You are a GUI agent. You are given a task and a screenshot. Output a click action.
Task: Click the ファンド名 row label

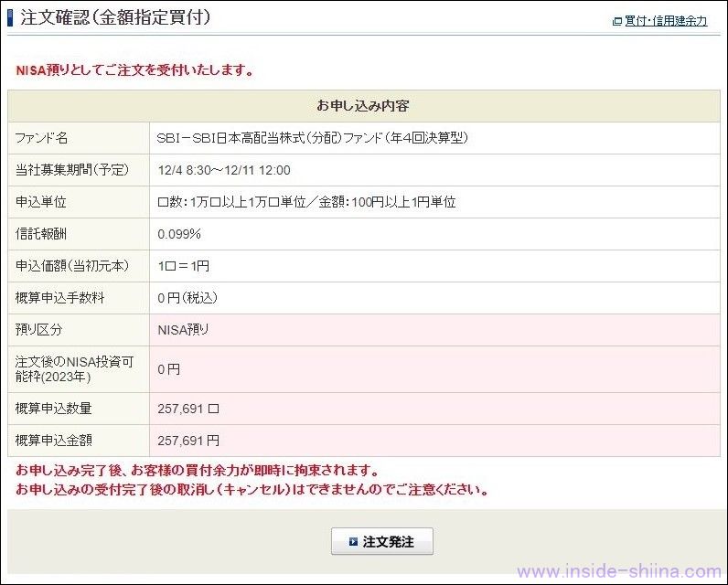pyautogui.click(x=41, y=138)
